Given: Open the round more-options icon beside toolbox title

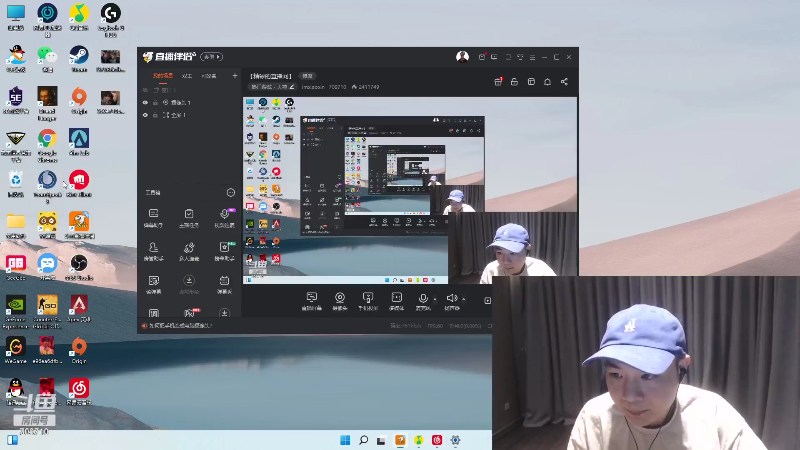Looking at the screenshot, I should point(231,192).
